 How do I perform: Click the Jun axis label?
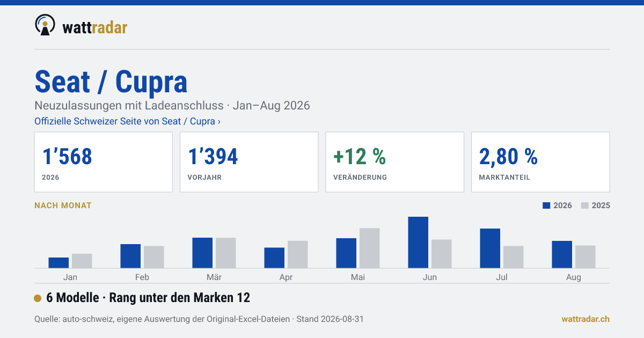tap(430, 277)
